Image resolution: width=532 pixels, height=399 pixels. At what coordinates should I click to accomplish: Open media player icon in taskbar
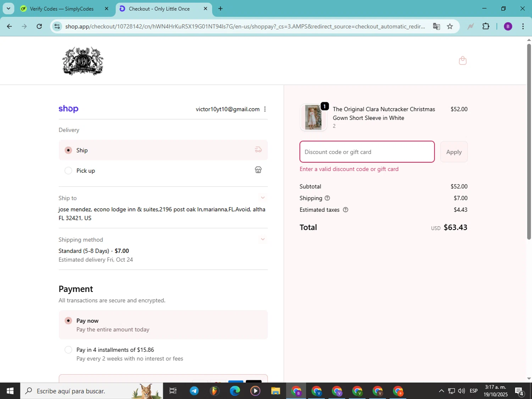255,391
